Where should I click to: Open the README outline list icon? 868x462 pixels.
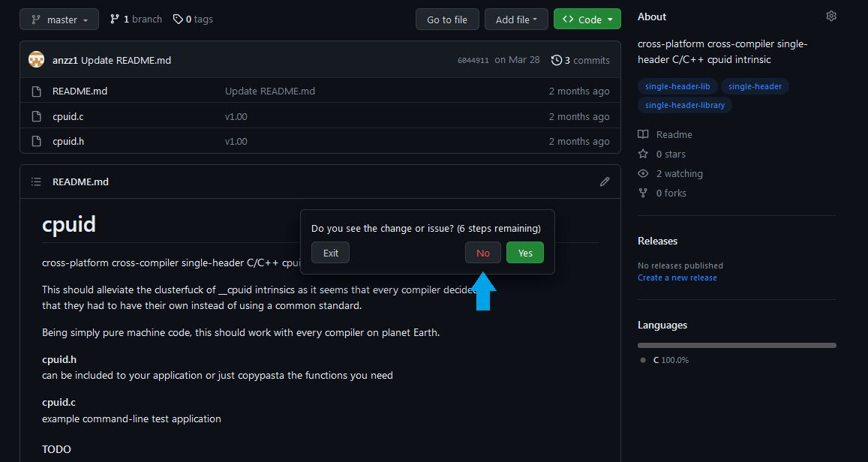click(x=36, y=181)
